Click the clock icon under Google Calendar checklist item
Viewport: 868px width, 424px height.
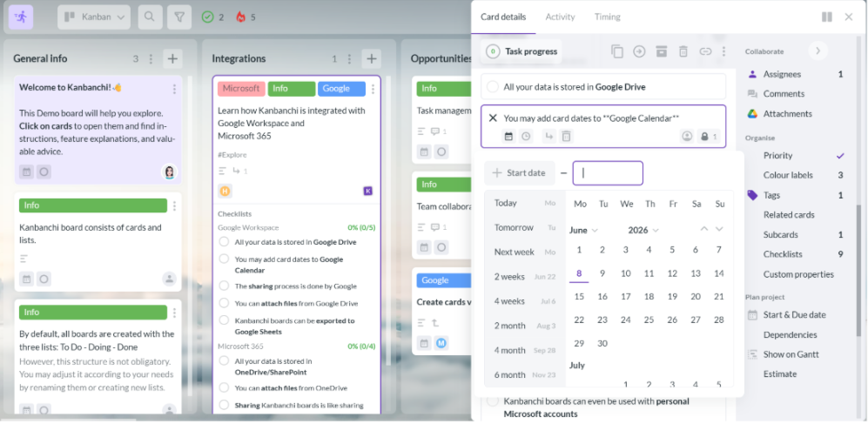[526, 136]
